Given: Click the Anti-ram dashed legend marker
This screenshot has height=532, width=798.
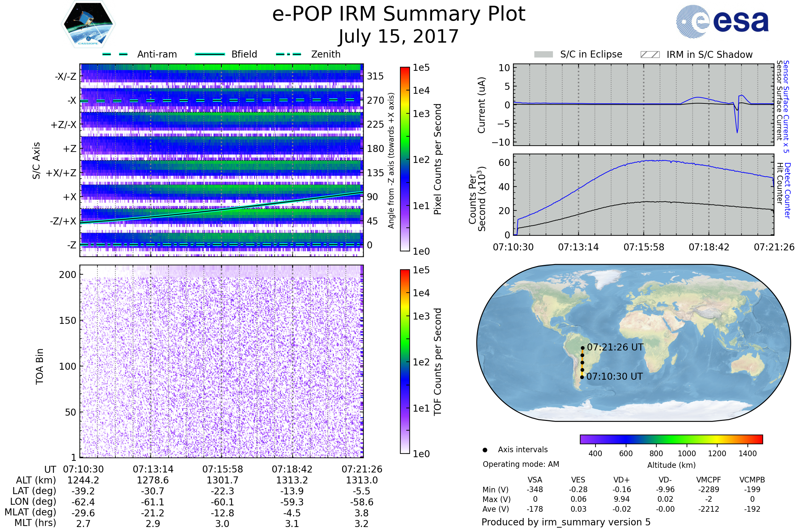Looking at the screenshot, I should click(115, 54).
